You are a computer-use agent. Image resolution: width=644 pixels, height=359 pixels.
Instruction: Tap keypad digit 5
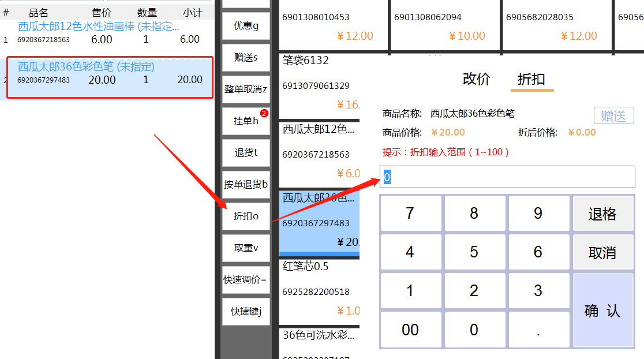point(475,252)
